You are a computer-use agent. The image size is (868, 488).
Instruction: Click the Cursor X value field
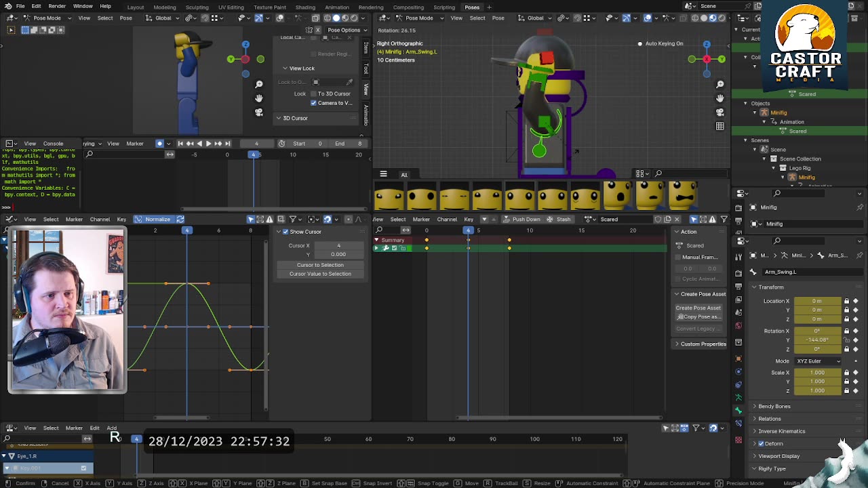[x=338, y=246]
